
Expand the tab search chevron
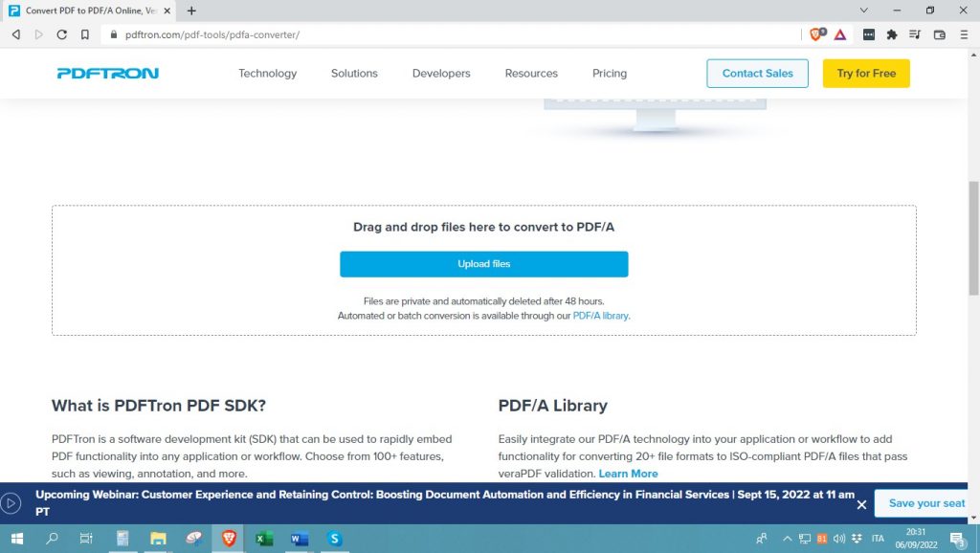pos(864,11)
